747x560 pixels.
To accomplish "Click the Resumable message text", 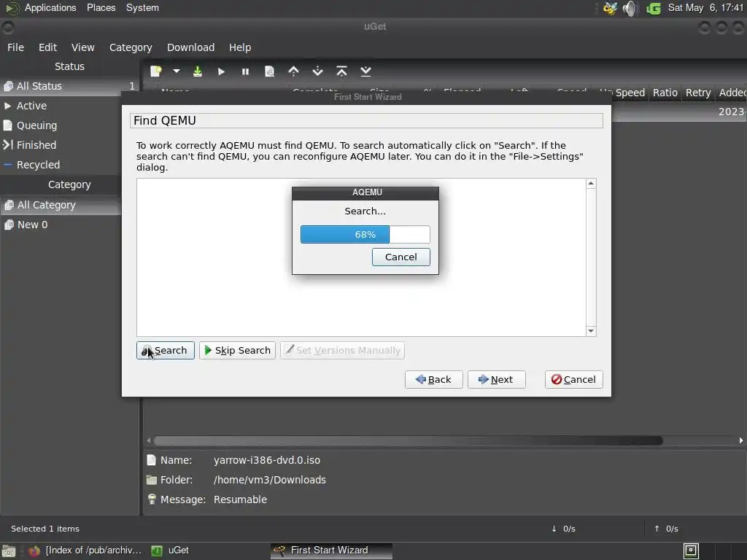I will tap(240, 499).
